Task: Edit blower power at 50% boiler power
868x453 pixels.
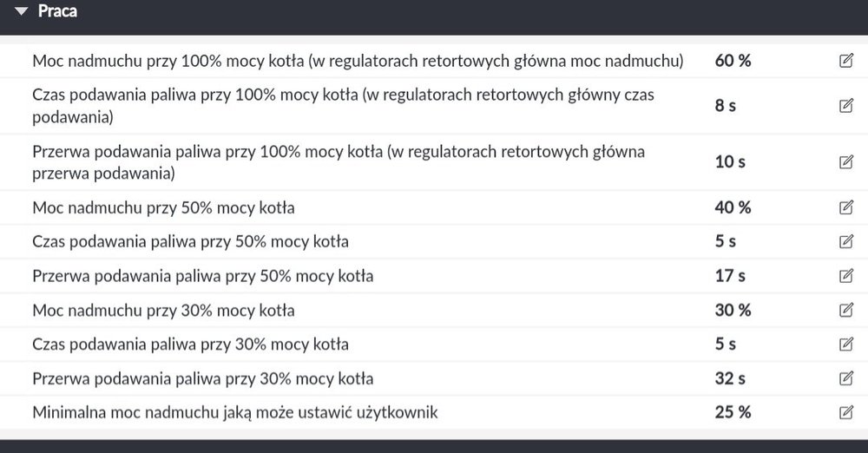Action: [846, 207]
